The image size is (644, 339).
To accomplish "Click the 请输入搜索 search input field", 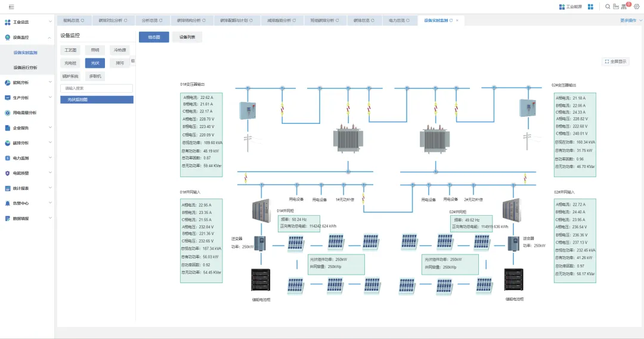I will coord(97,88).
